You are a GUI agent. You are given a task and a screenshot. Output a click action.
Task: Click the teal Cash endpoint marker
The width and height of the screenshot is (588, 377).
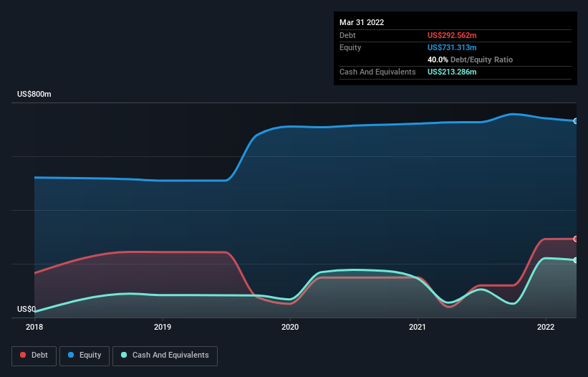(x=576, y=260)
